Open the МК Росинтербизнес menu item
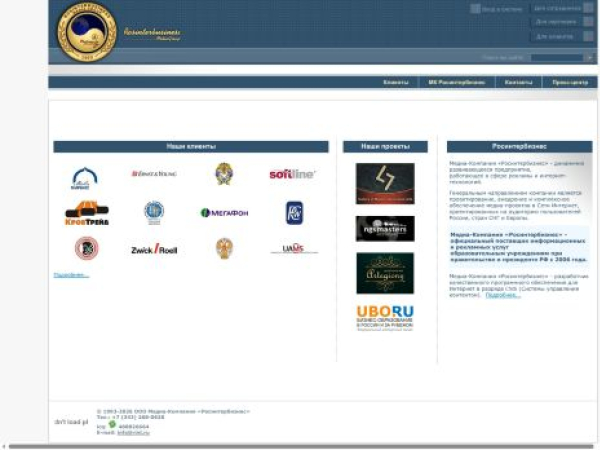Screen dimensions: 600x450 [x=457, y=82]
